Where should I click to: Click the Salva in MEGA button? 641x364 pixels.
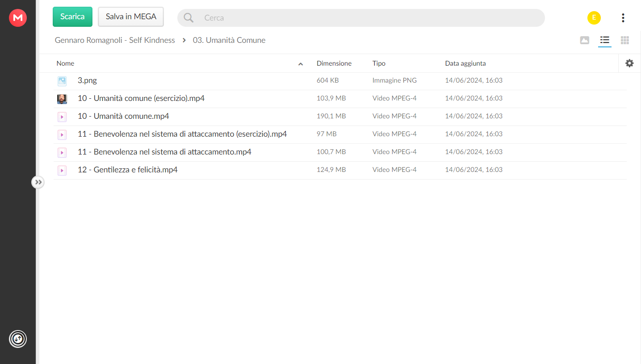tap(131, 17)
